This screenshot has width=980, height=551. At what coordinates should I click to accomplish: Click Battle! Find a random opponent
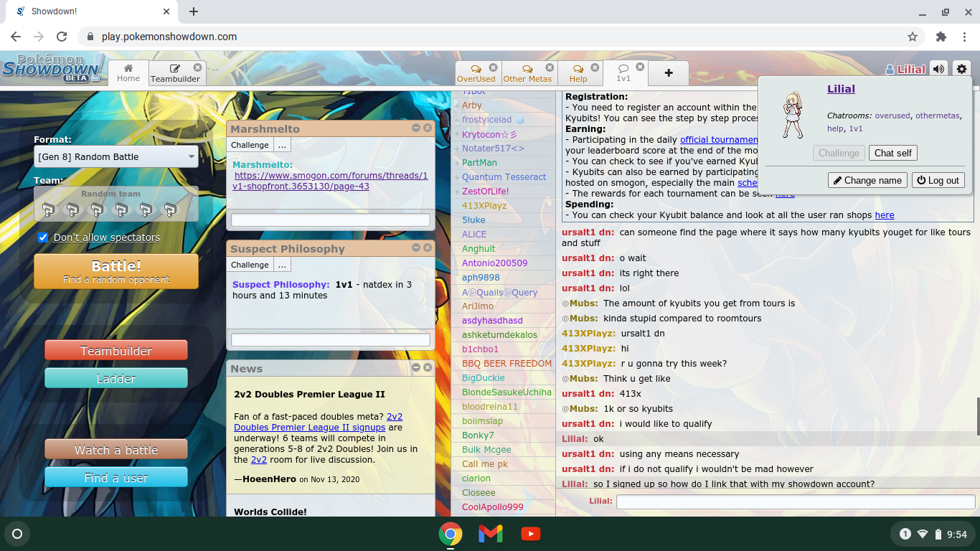click(x=116, y=271)
